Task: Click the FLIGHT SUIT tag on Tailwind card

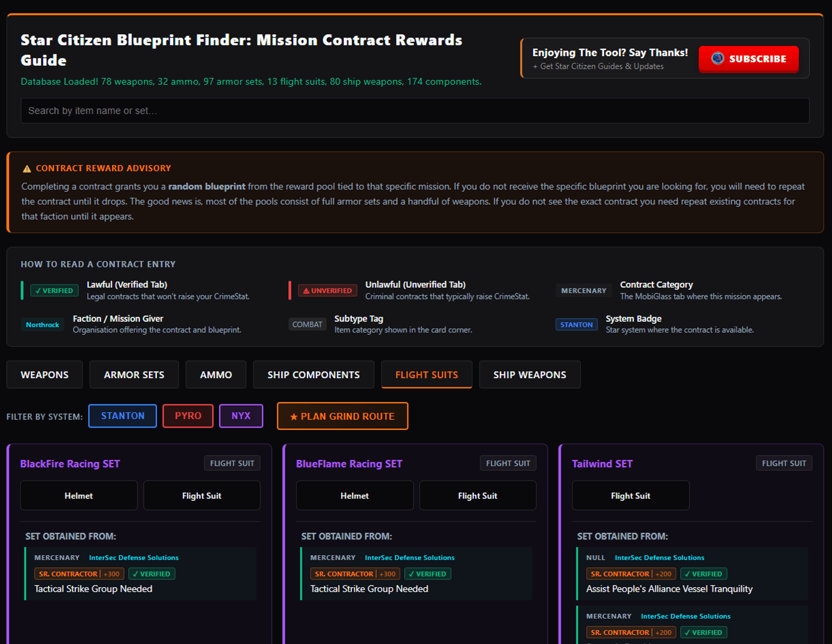Action: click(784, 463)
